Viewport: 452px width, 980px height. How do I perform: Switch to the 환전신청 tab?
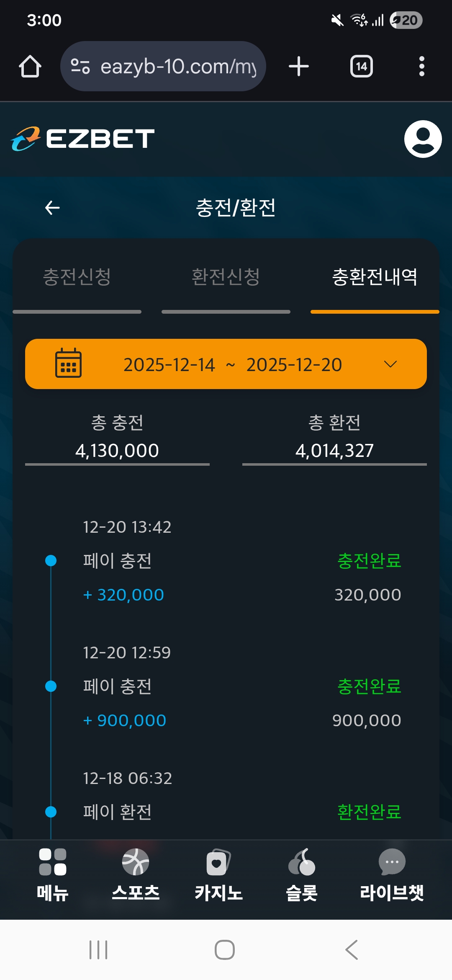click(226, 277)
